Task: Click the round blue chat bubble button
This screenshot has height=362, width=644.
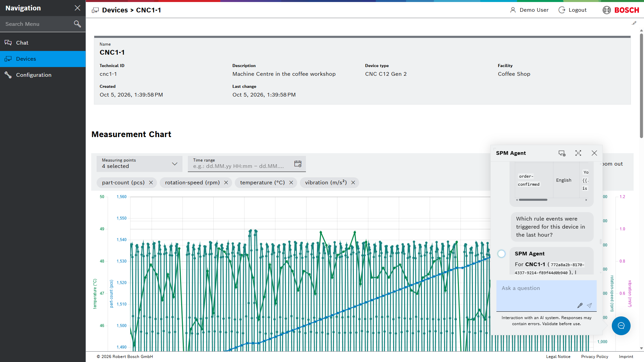Action: click(x=621, y=326)
